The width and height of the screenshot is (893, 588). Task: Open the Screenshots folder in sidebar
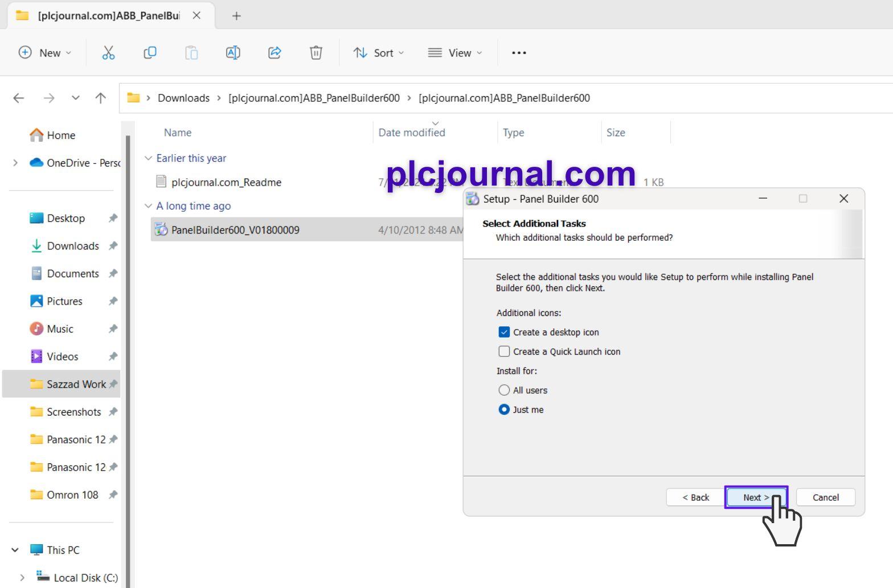coord(73,412)
